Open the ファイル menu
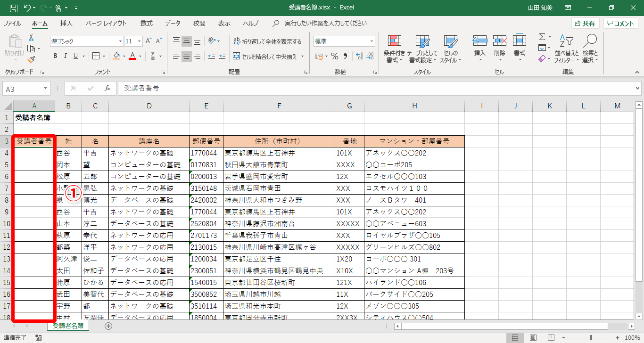The width and height of the screenshot is (644, 343). point(12,23)
